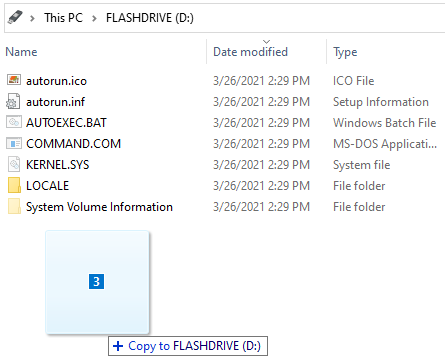Image resolution: width=445 pixels, height=361 pixels.
Task: Select the autorun.ico file icon
Action: coord(14,80)
